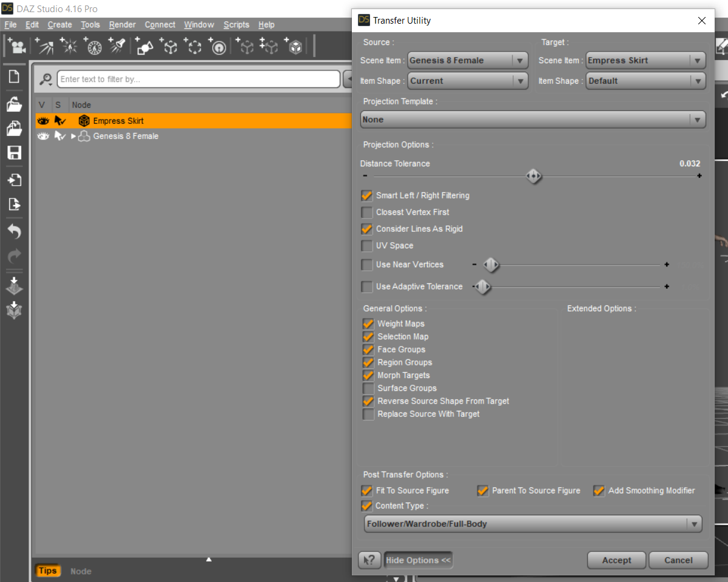The width and height of the screenshot is (728, 582).
Task: Switch to the Node tab
Action: pos(81,571)
